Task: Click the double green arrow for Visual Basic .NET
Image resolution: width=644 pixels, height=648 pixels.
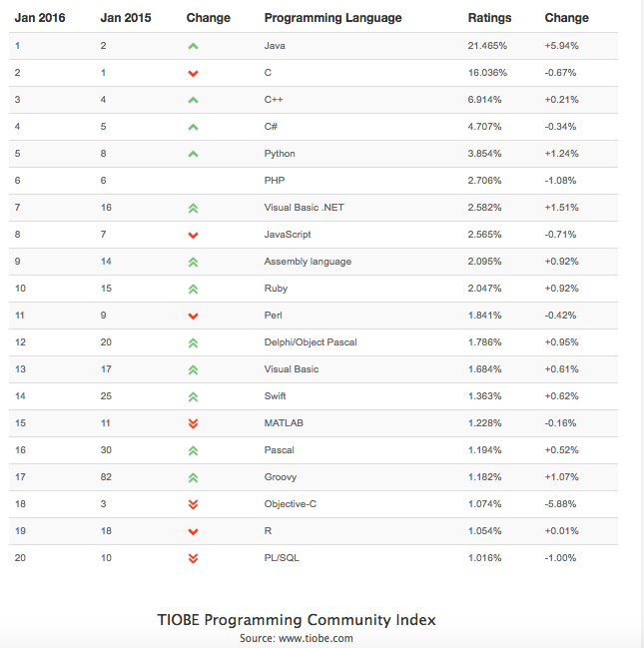Action: pyautogui.click(x=193, y=209)
